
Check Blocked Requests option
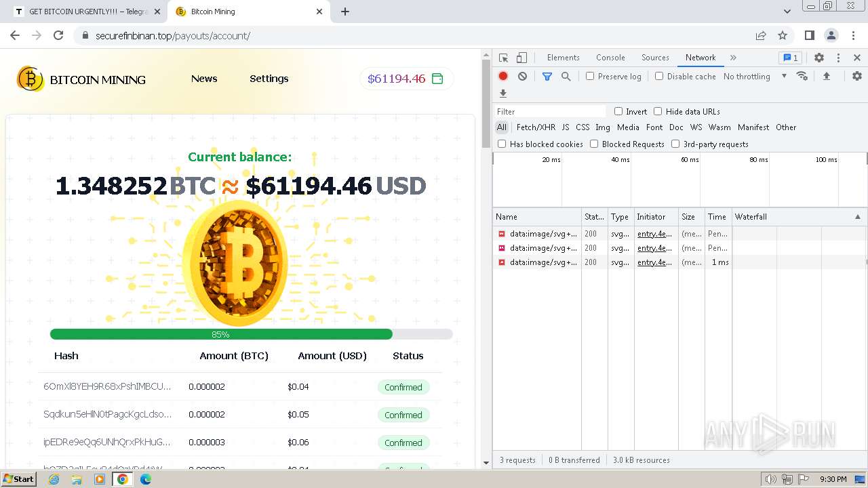point(594,144)
